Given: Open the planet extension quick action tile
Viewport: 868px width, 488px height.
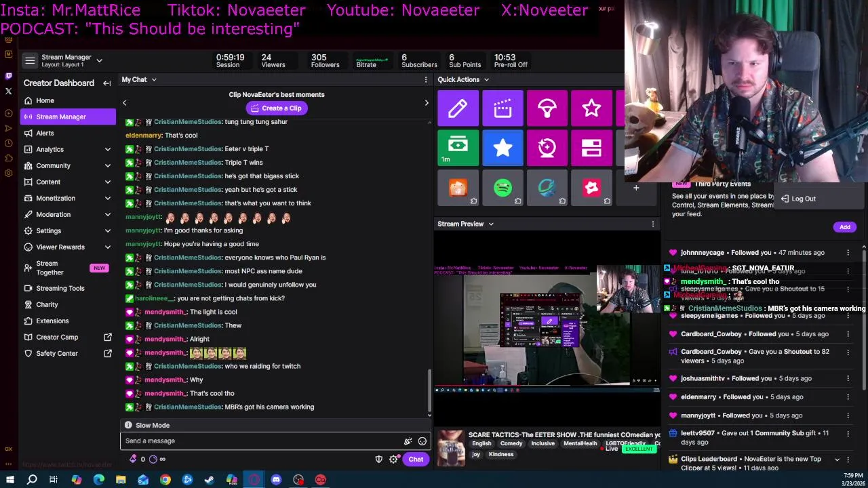Looking at the screenshot, I should (547, 188).
